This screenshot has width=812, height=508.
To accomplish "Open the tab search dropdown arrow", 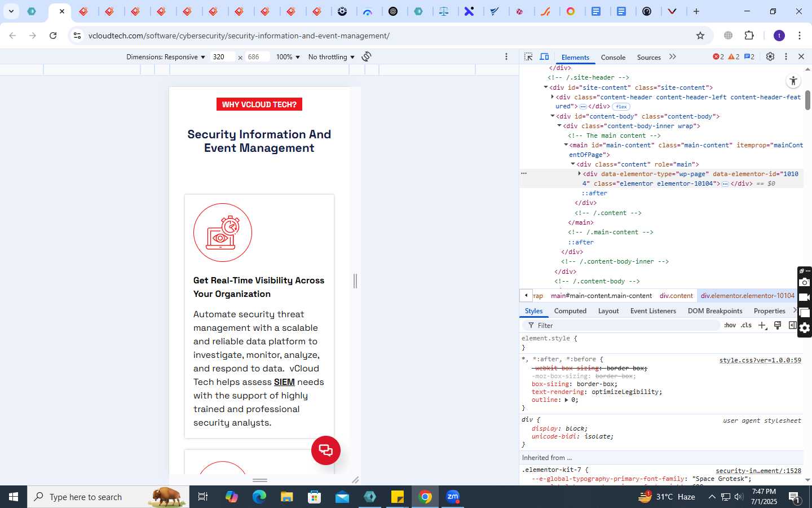I will pyautogui.click(x=11, y=11).
